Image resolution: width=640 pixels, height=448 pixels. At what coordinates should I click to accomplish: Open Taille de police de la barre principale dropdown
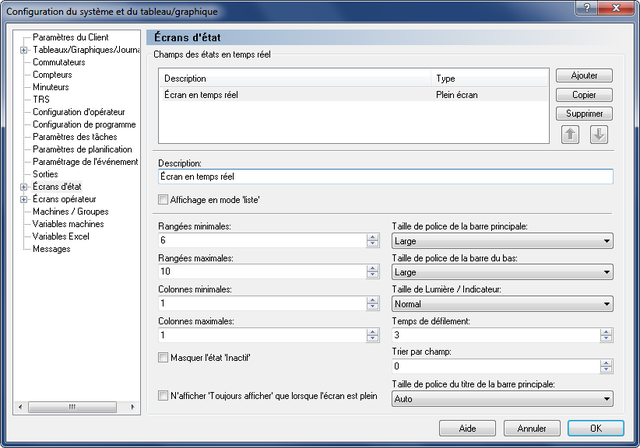[502, 241]
